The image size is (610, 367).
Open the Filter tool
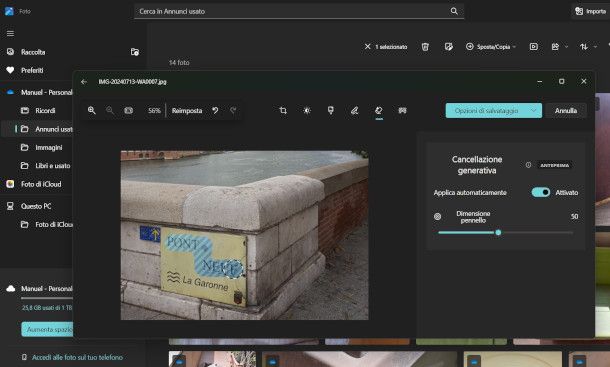click(x=331, y=111)
